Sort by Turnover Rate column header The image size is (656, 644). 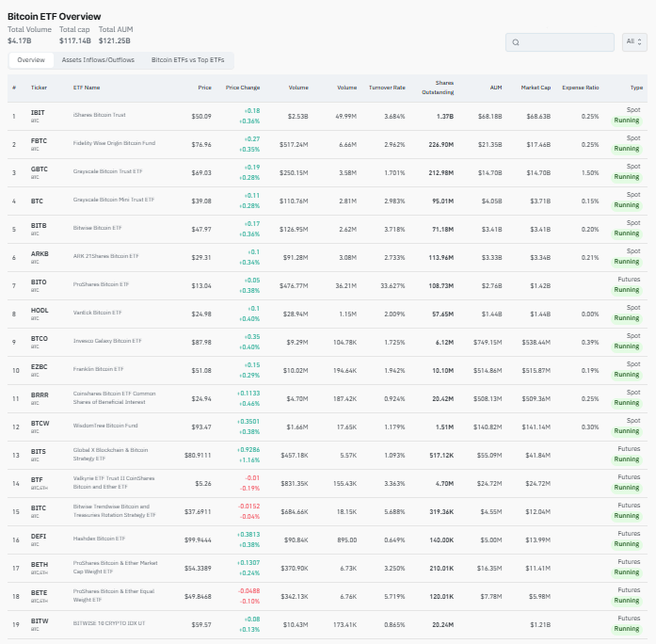coord(387,88)
